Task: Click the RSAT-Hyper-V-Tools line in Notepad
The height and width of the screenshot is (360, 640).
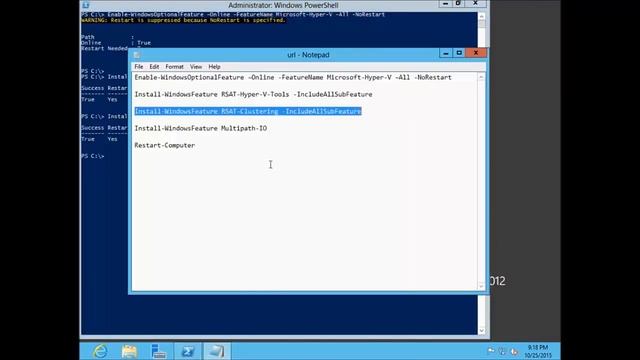Action: [253, 94]
